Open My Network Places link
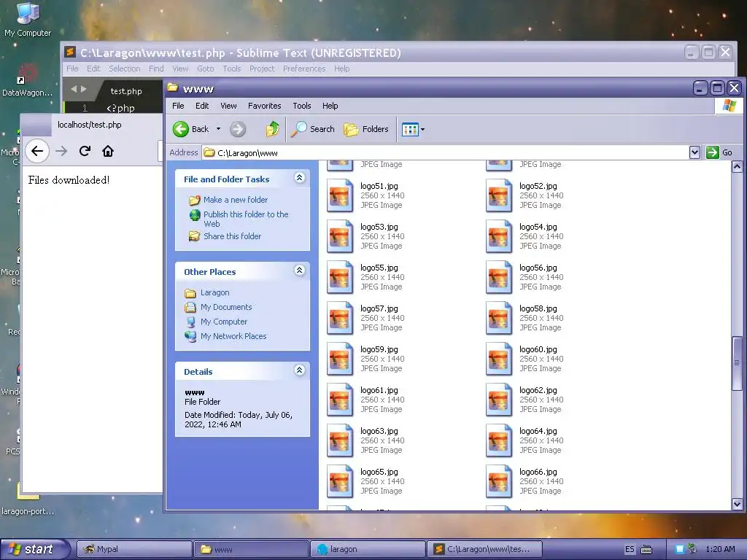 click(233, 336)
